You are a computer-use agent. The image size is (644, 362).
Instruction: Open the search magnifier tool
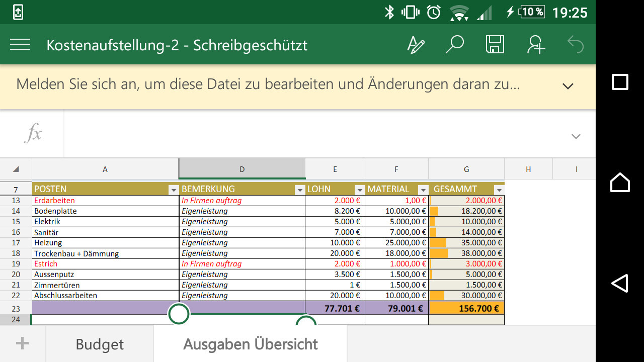tap(455, 45)
